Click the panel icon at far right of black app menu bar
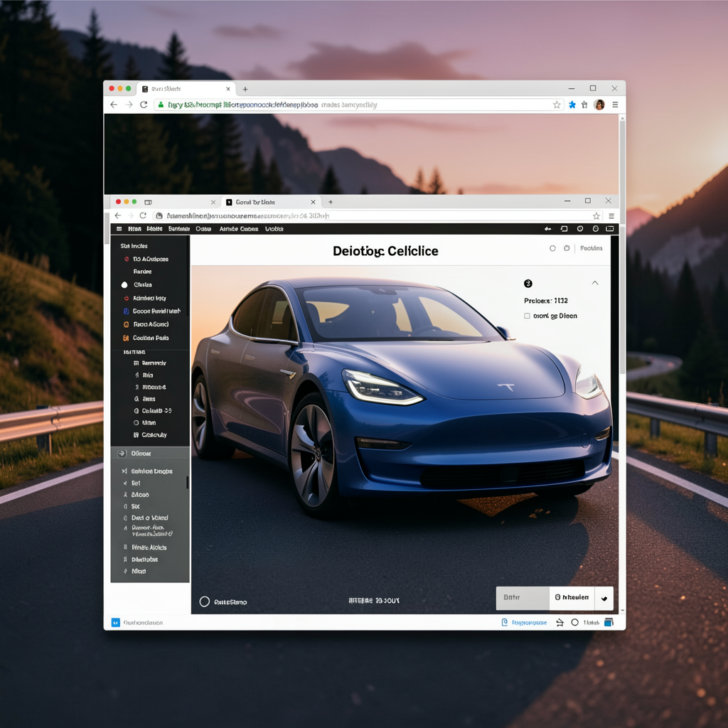The image size is (728, 728). (x=610, y=229)
